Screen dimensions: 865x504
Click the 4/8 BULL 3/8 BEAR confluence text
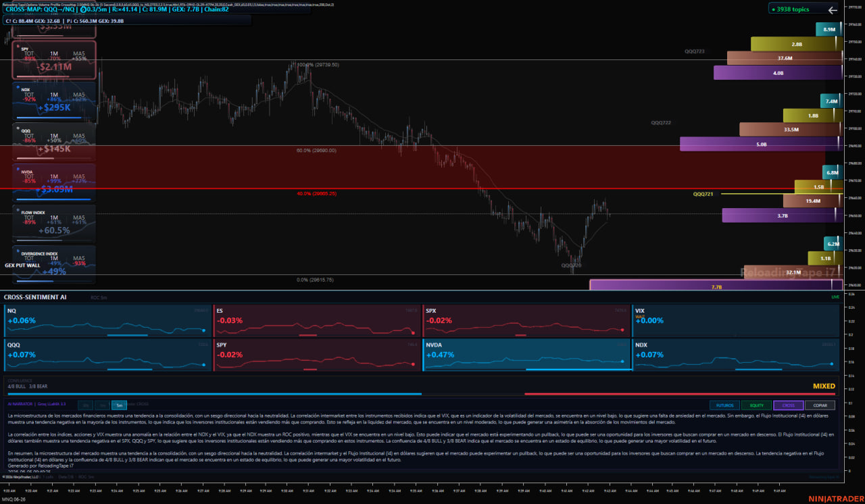point(28,386)
